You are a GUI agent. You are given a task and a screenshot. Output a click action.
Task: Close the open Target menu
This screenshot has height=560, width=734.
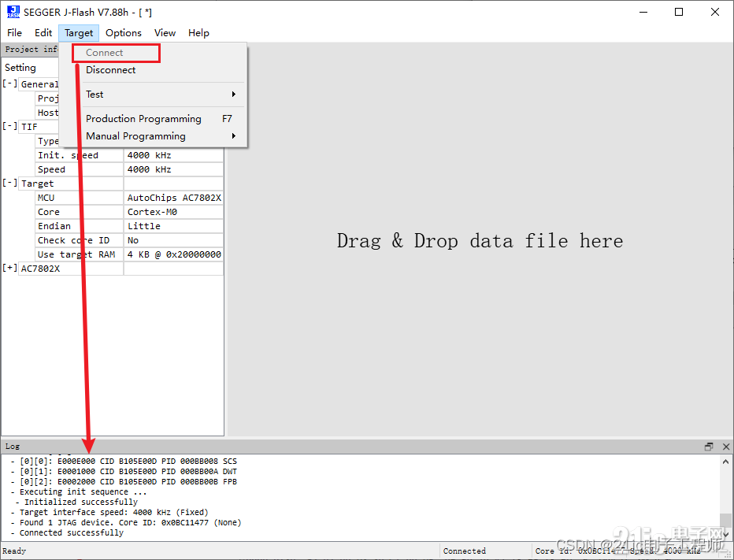(x=79, y=33)
